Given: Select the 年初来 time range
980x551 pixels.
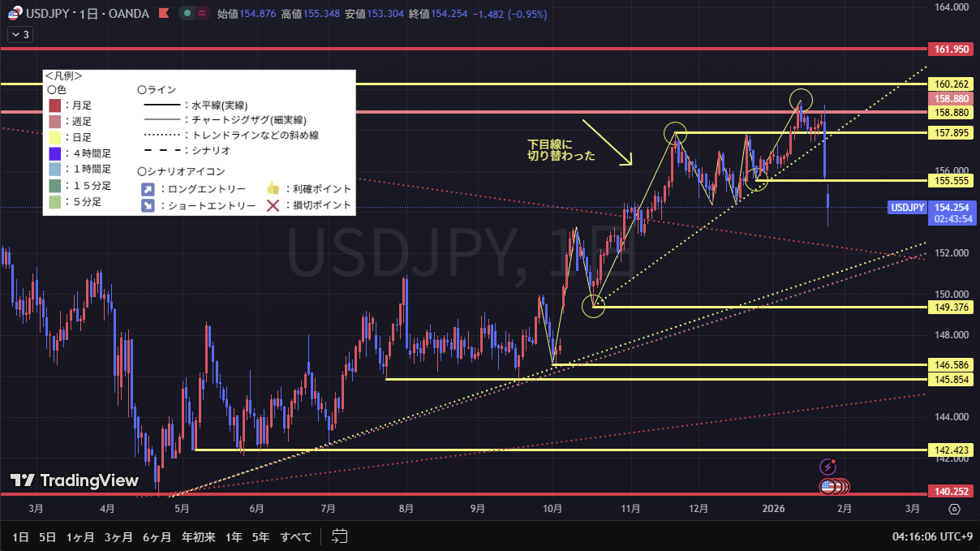Looking at the screenshot, I should (199, 536).
